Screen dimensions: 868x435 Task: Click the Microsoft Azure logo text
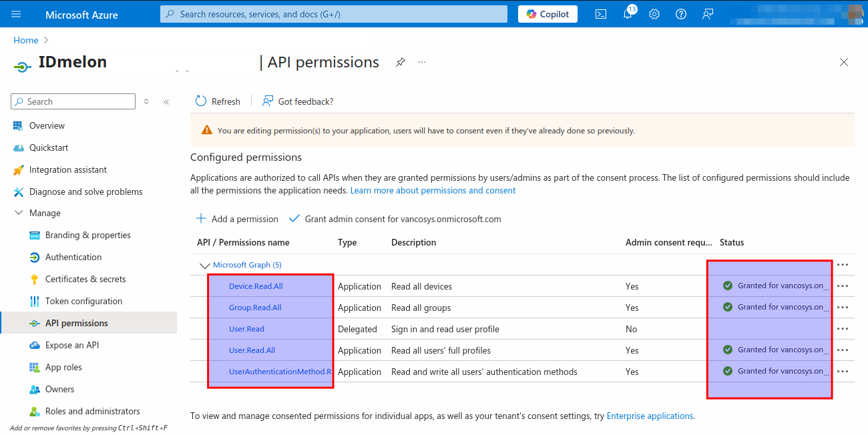[x=81, y=14]
